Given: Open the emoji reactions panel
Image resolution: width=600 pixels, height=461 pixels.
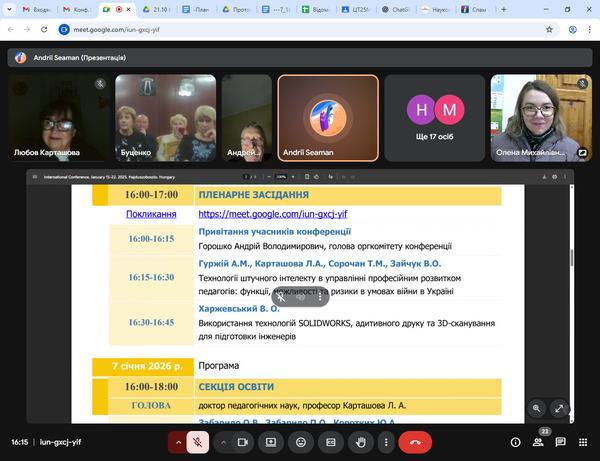Looking at the screenshot, I should point(300,442).
